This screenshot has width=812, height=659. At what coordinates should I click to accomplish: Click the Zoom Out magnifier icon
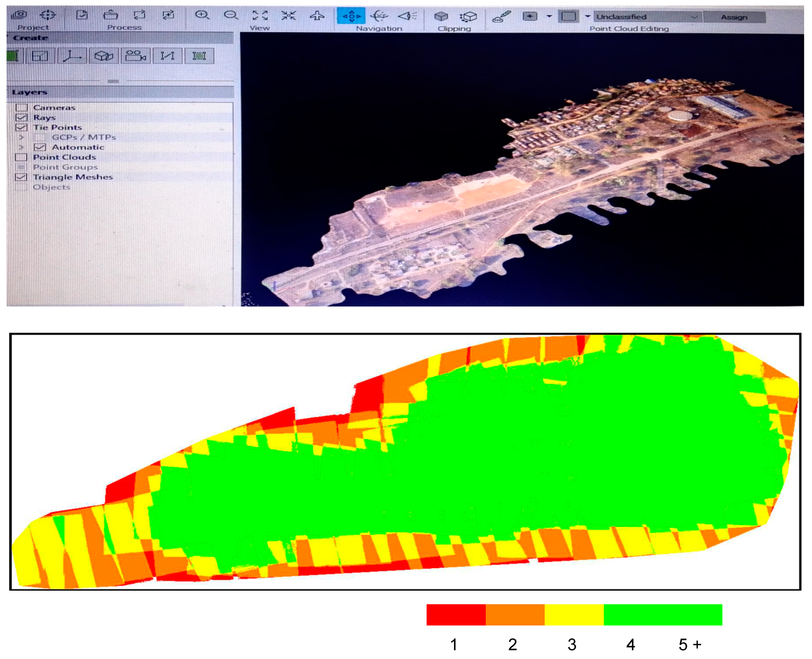click(x=230, y=15)
